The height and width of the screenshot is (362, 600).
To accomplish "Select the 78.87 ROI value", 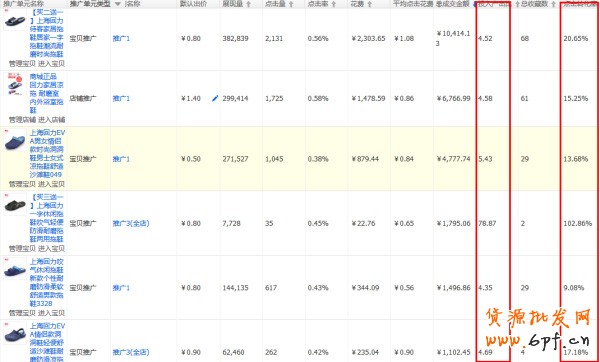I will coord(487,223).
